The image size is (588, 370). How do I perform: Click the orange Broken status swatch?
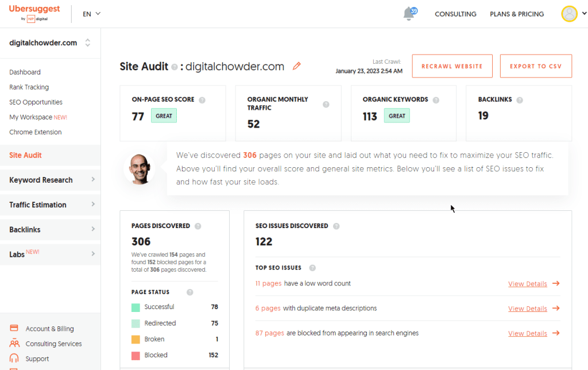pyautogui.click(x=136, y=340)
